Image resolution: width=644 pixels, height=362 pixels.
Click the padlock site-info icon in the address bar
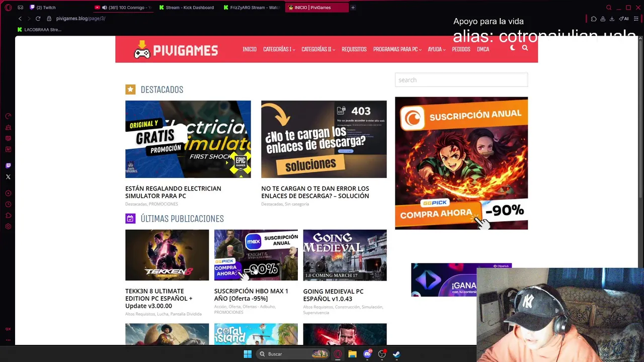pyautogui.click(x=49, y=19)
